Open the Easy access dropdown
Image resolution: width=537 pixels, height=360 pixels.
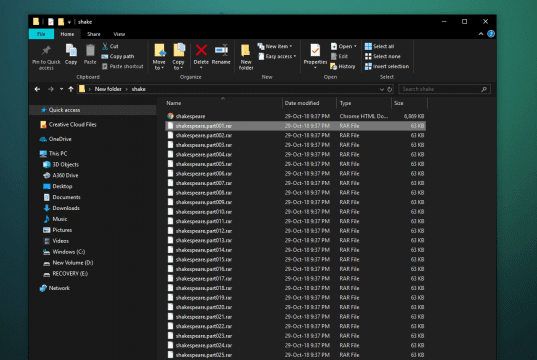tap(277, 56)
